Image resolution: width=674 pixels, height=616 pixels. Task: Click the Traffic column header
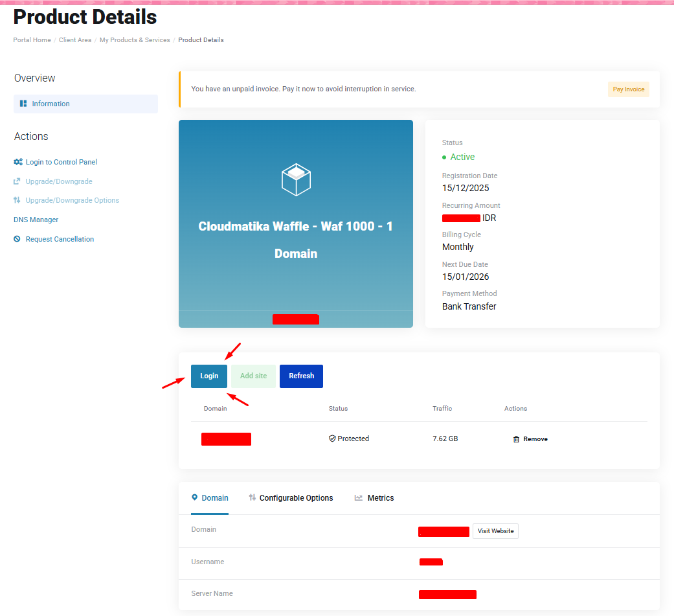442,408
